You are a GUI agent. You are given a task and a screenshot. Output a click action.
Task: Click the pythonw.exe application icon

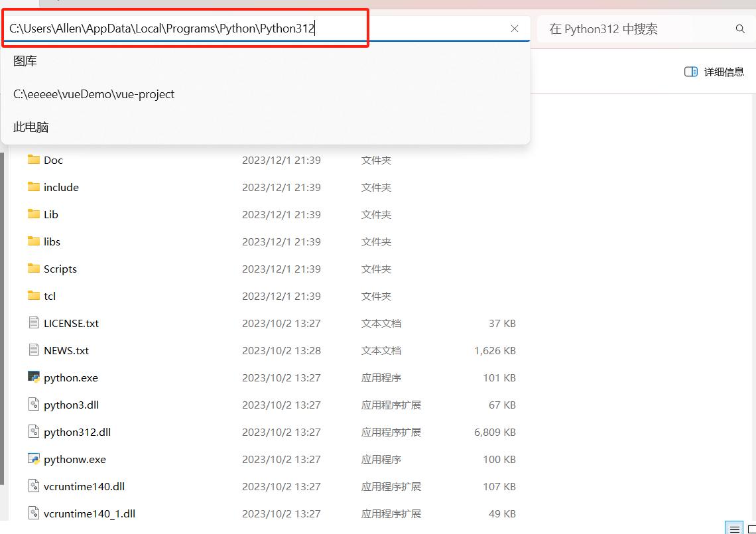click(x=34, y=459)
